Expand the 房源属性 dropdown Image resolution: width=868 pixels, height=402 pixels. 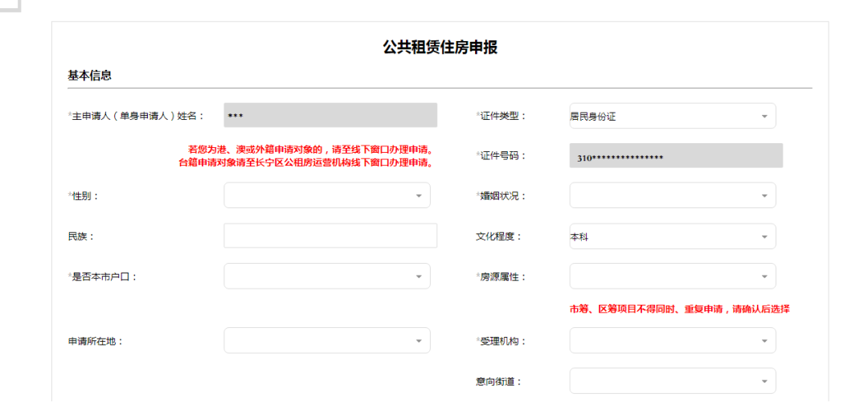672,277
